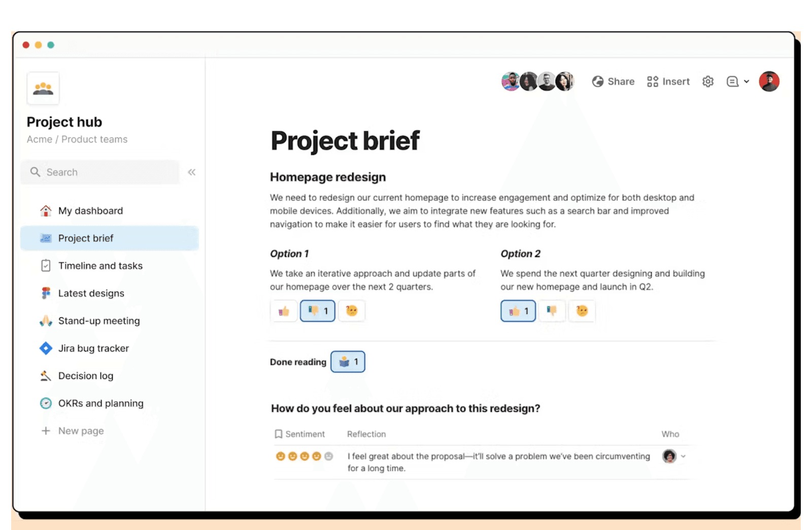Click the OKRs and planning clock icon
This screenshot has height=530, width=812.
pos(46,403)
